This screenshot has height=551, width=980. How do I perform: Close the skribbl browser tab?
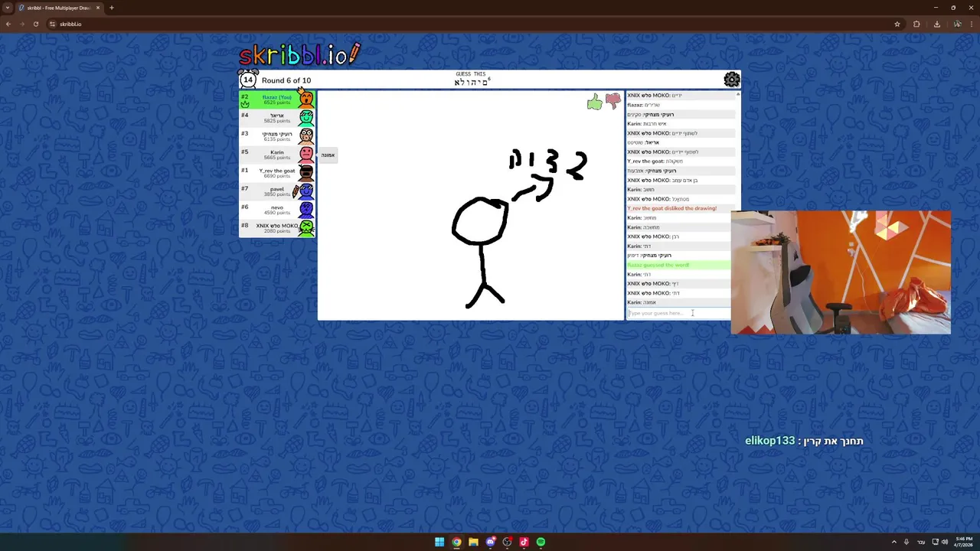coord(97,8)
